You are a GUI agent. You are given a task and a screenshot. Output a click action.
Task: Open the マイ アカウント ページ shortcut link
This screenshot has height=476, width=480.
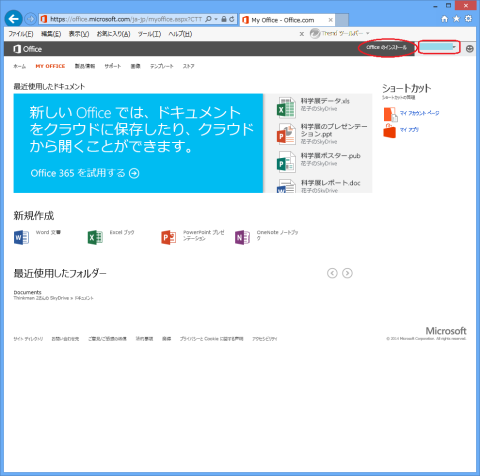[419, 113]
